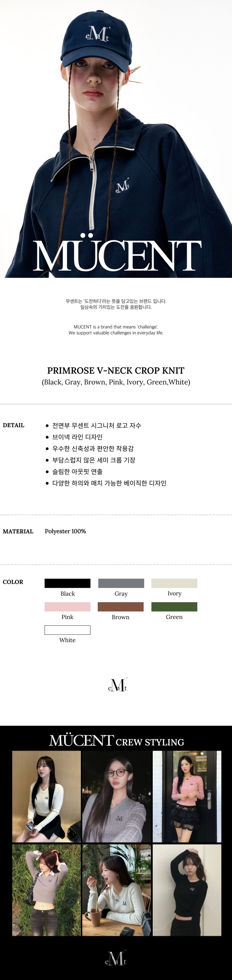The image size is (232, 980).
Task: Select the Brown color swatch
Action: pyautogui.click(x=121, y=606)
